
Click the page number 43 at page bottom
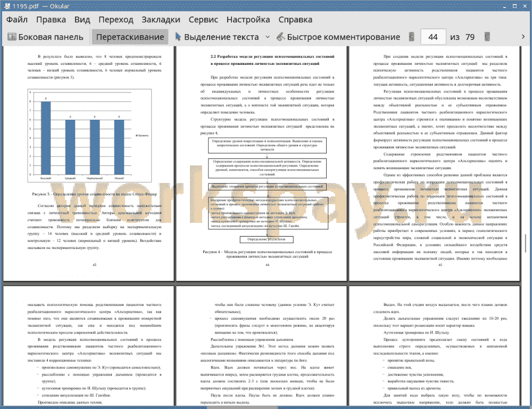tap(94, 265)
